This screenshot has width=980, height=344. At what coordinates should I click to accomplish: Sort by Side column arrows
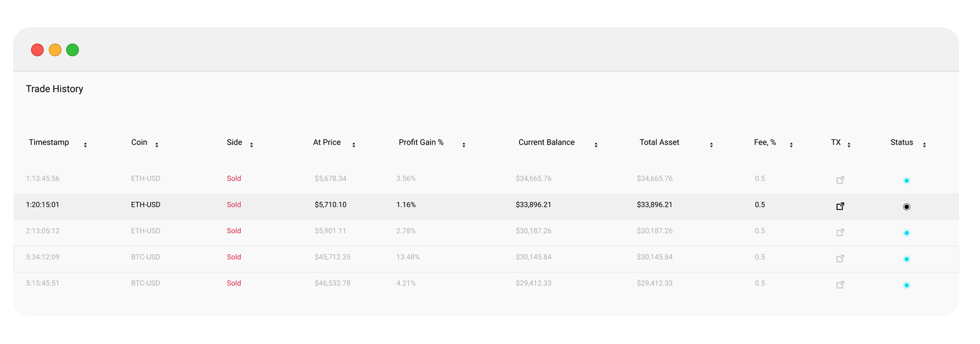(x=251, y=145)
